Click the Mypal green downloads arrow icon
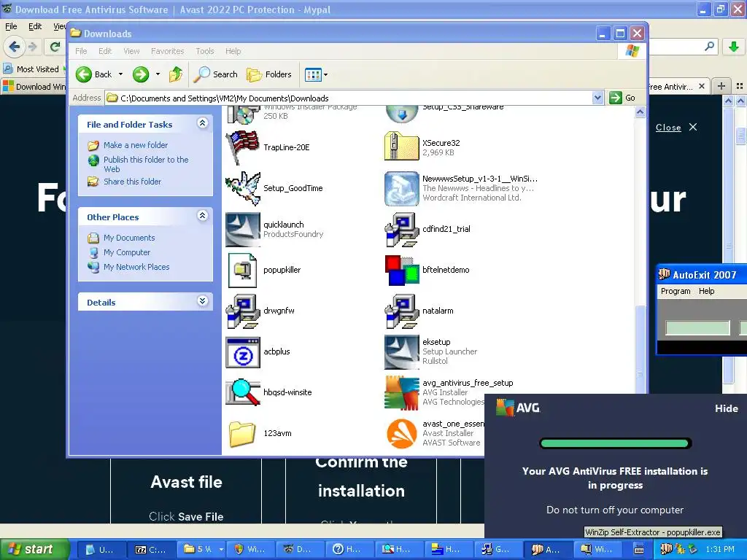 tap(733, 47)
